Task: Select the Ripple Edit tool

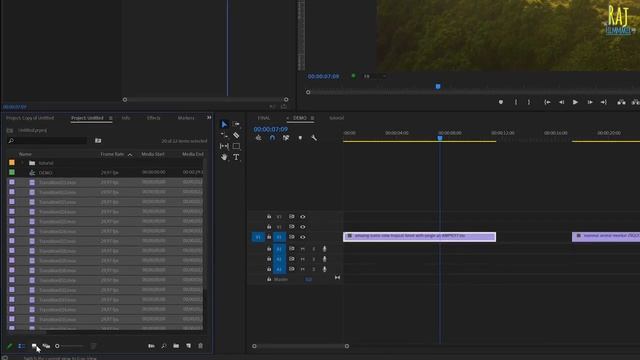Action: pos(224,135)
